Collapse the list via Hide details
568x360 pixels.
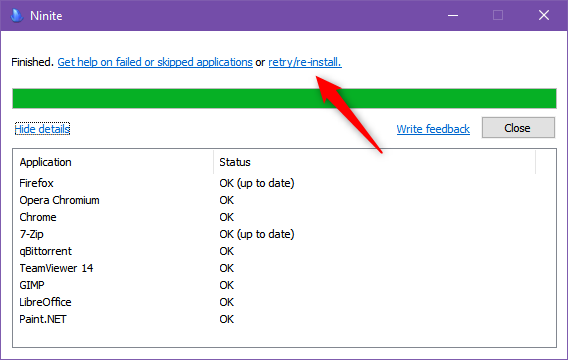(x=42, y=129)
